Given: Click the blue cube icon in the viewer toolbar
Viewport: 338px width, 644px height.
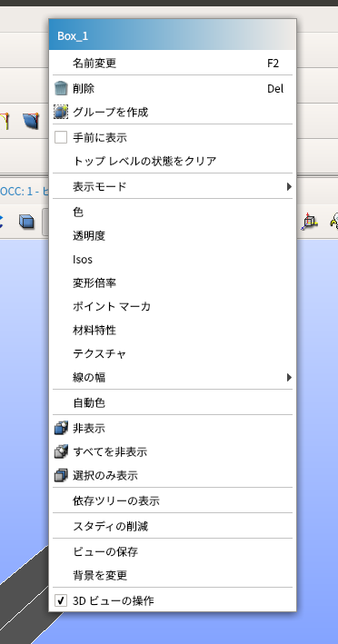Looking at the screenshot, I should click(x=26, y=222).
